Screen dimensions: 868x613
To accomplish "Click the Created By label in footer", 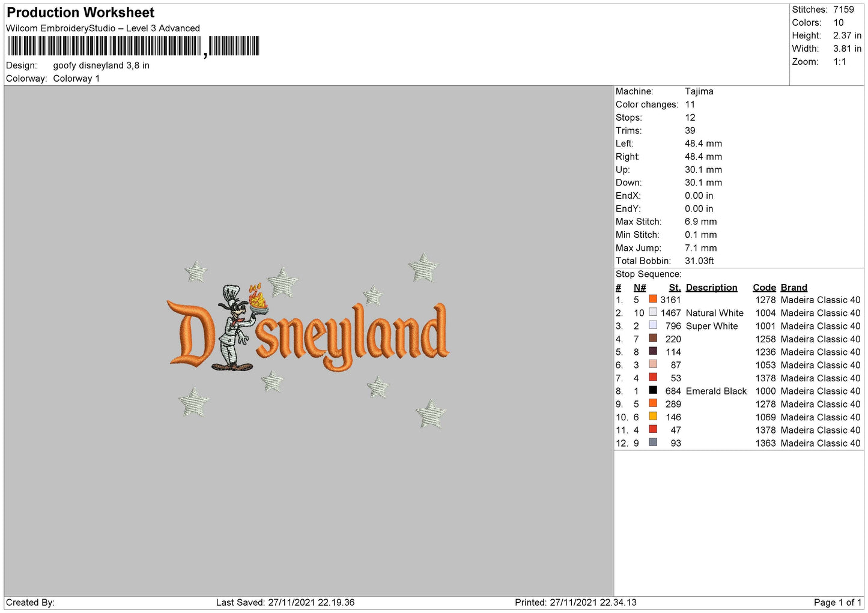I will tap(30, 602).
